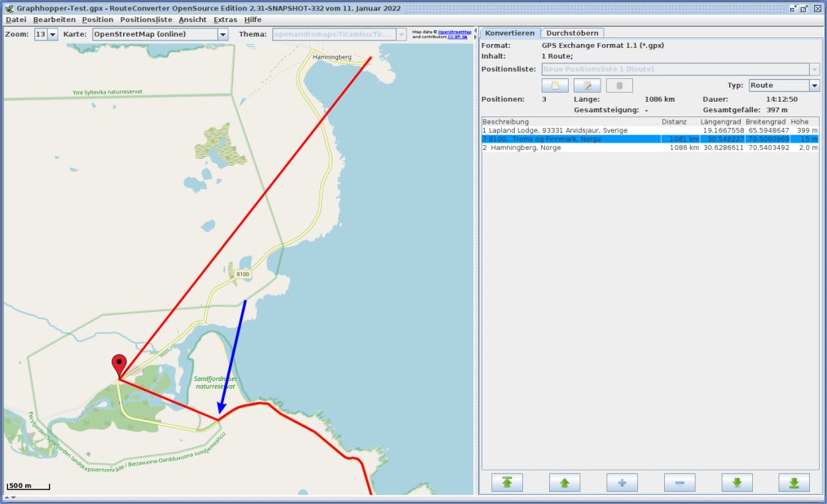The height and width of the screenshot is (504, 827).
Task: Add a new position with plus button
Action: click(x=622, y=482)
